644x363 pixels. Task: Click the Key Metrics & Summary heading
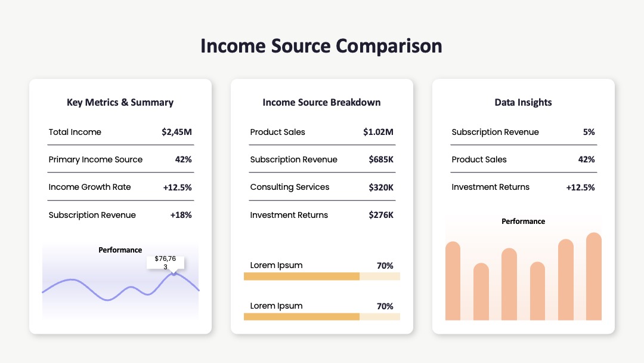pyautogui.click(x=120, y=102)
